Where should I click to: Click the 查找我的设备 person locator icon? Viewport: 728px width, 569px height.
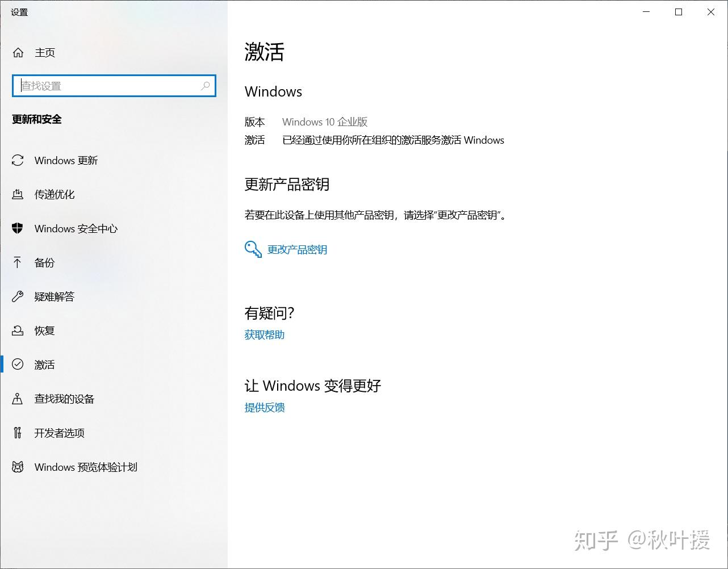[18, 399]
